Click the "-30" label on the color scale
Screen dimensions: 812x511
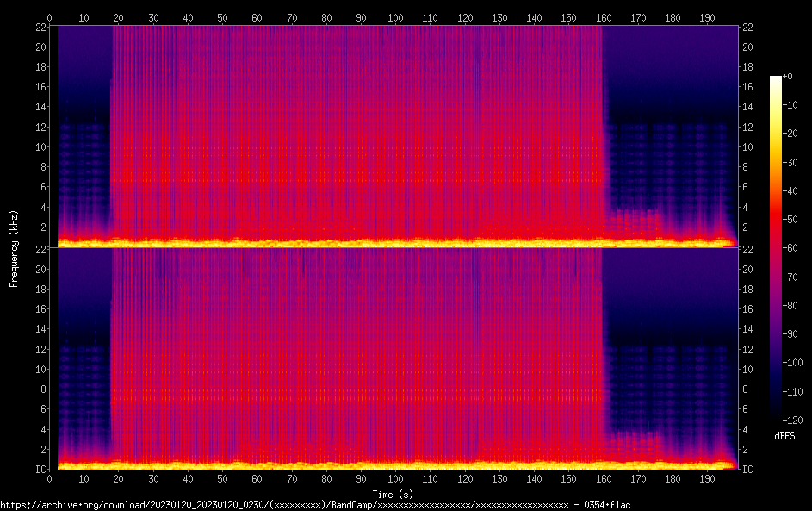click(x=790, y=163)
